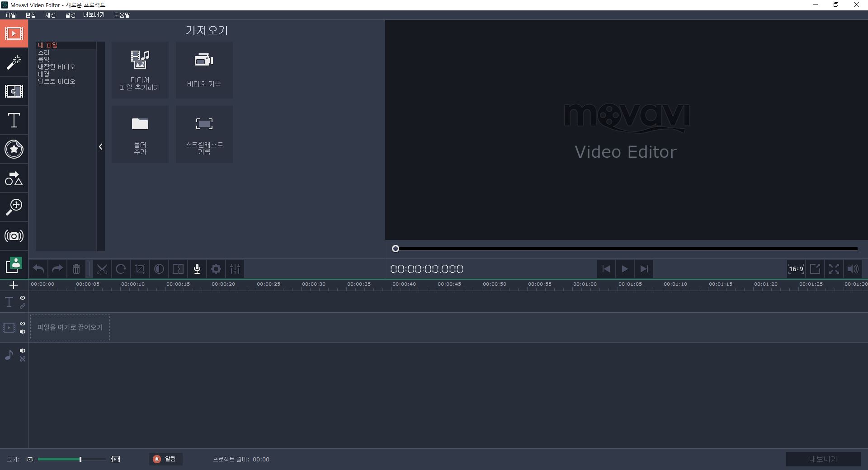Click timeline ruler at 00:00:30
This screenshot has height=470, width=868.
pos(314,284)
